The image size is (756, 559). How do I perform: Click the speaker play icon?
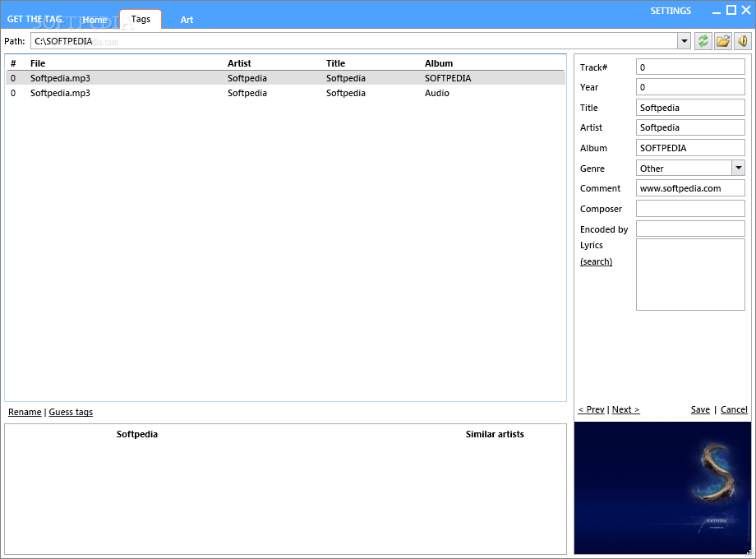743,41
